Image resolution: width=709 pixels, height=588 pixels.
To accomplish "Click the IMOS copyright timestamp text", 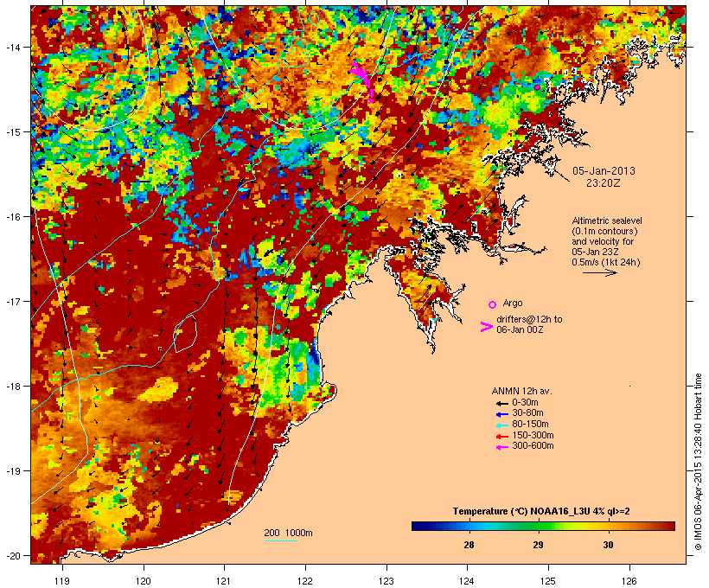I will [699, 462].
